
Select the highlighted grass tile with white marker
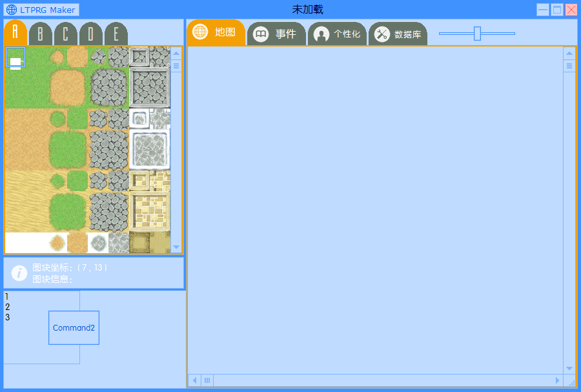(x=15, y=57)
